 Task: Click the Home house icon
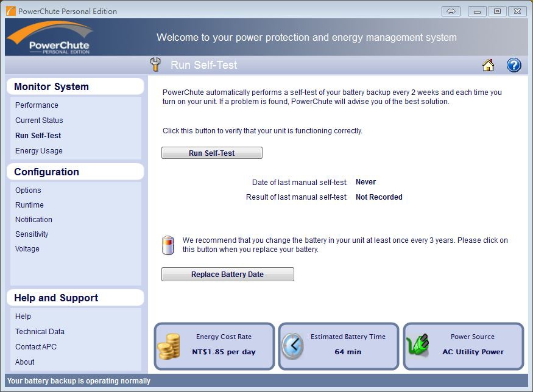(x=488, y=65)
